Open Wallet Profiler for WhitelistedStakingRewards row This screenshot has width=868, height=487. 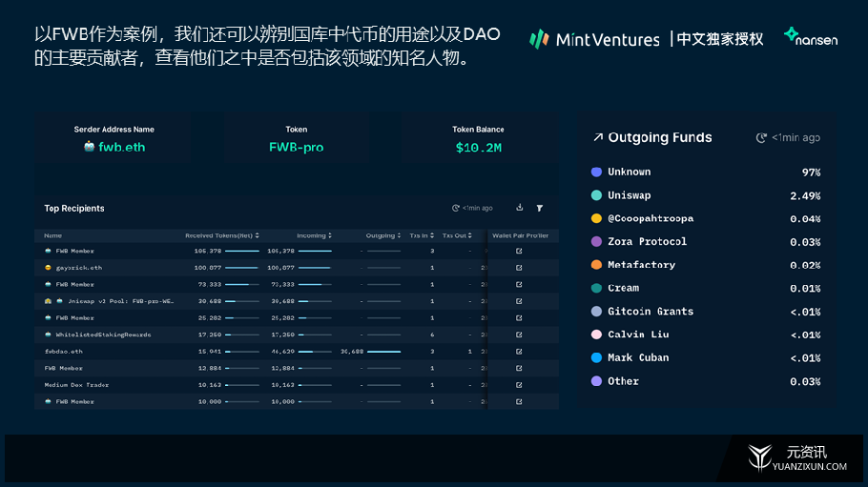click(519, 335)
